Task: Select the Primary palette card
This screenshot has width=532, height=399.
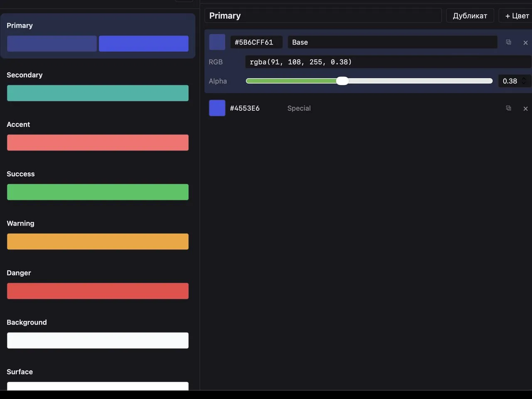Action: click(98, 36)
